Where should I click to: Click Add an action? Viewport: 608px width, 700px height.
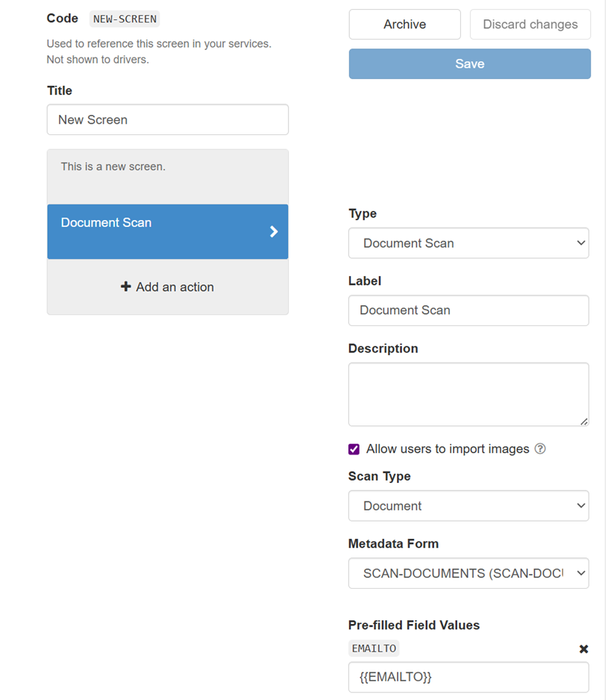pos(167,287)
